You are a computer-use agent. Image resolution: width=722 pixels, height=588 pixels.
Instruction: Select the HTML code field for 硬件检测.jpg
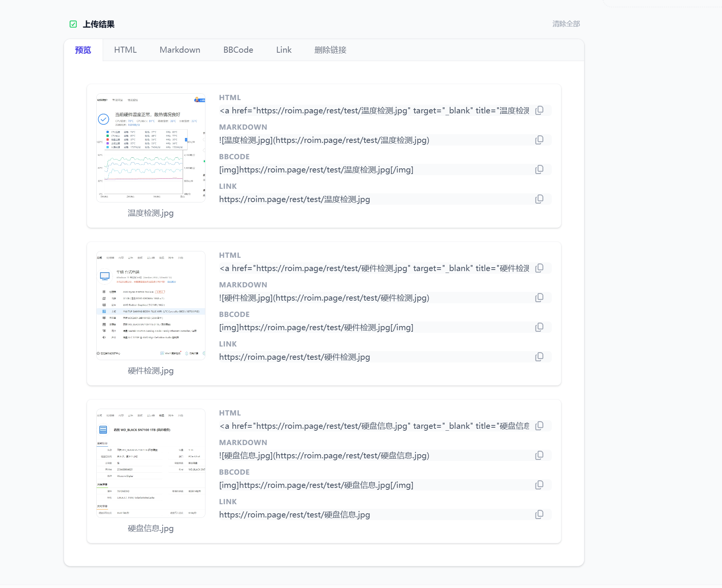(x=374, y=268)
